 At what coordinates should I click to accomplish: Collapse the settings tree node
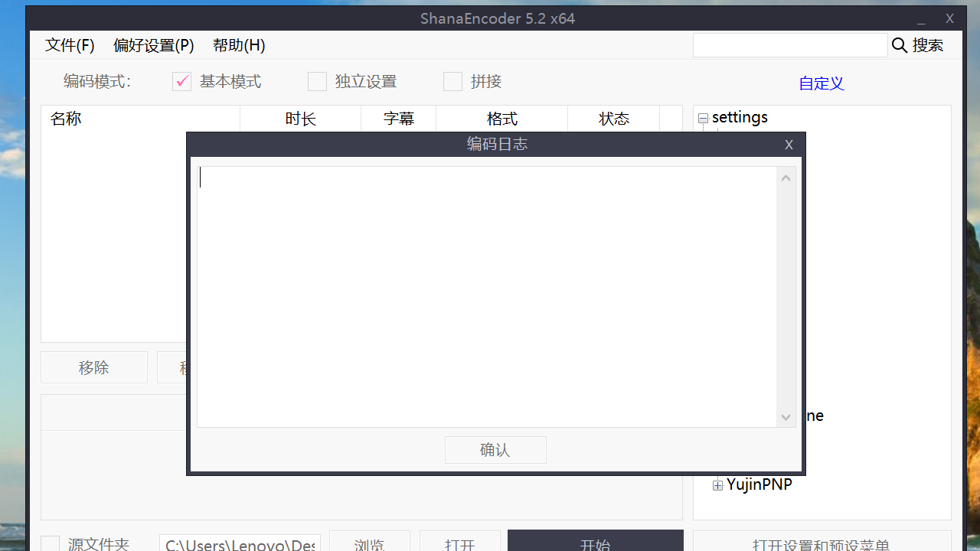coord(703,118)
